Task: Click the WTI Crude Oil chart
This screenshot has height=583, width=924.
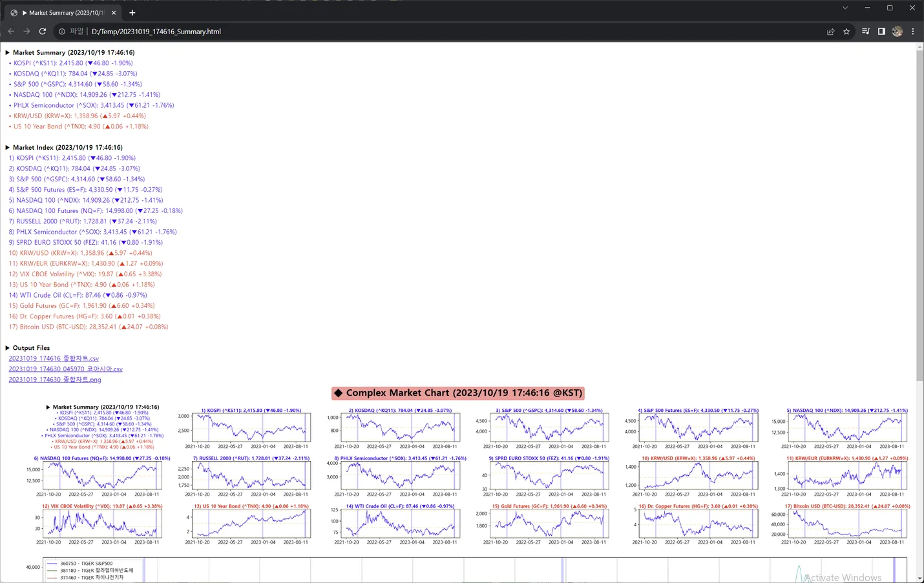Action: tap(400, 524)
